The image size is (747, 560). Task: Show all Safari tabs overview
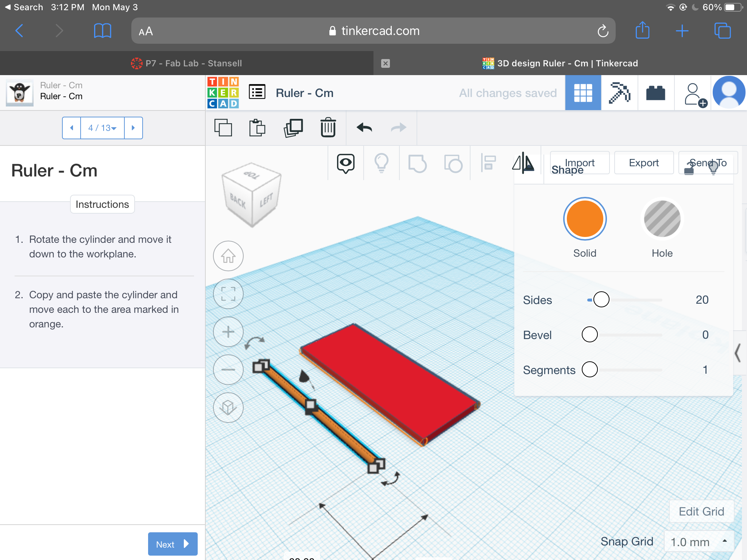(722, 31)
